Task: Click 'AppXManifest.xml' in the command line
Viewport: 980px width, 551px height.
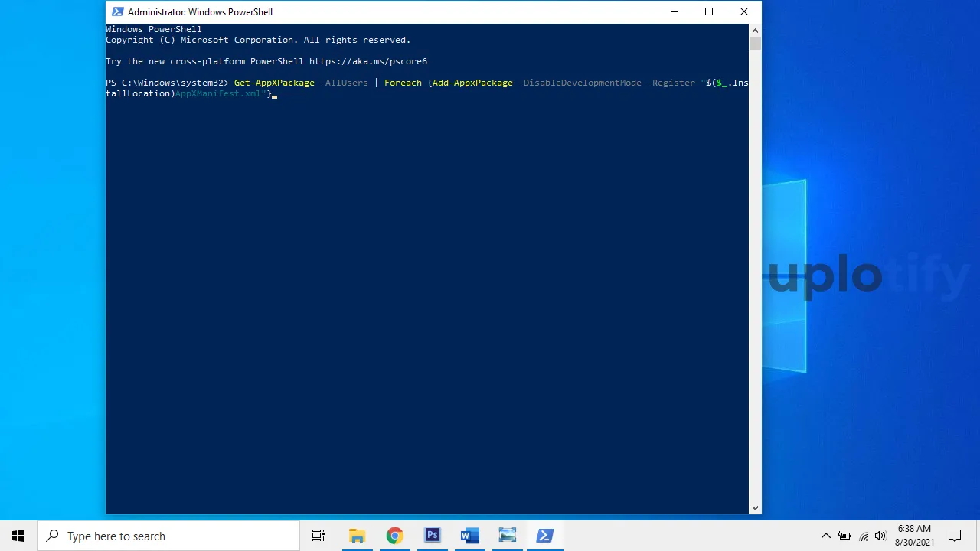Action: click(218, 93)
